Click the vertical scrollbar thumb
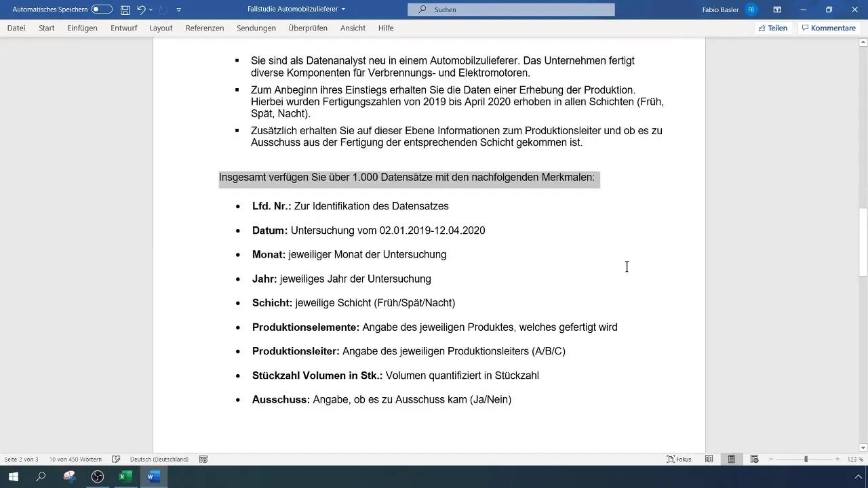 pyautogui.click(x=863, y=242)
